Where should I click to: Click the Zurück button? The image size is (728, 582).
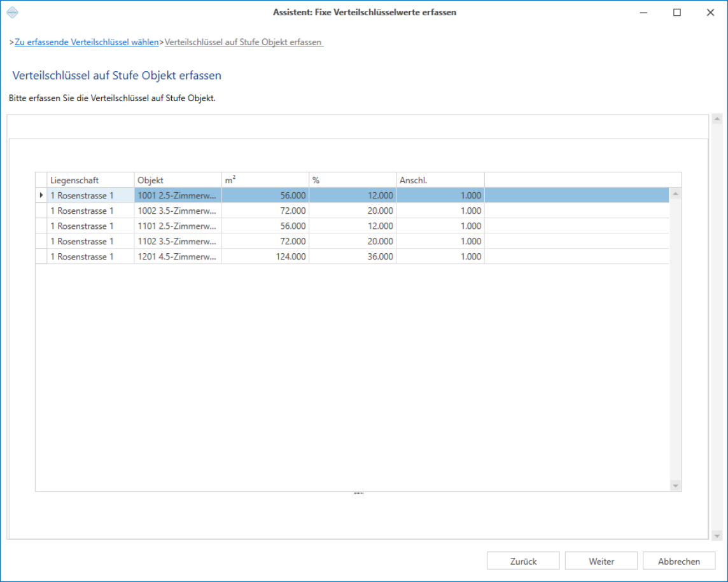coord(523,561)
